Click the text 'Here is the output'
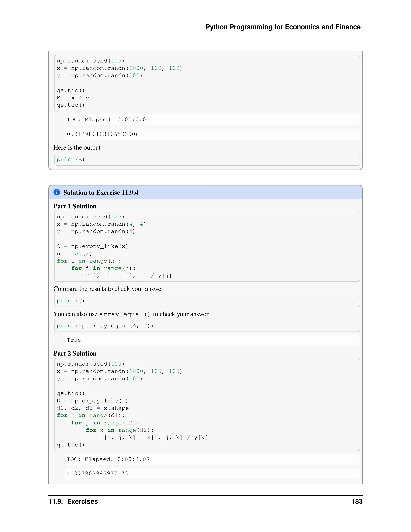The image size is (411, 532). click(x=77, y=147)
